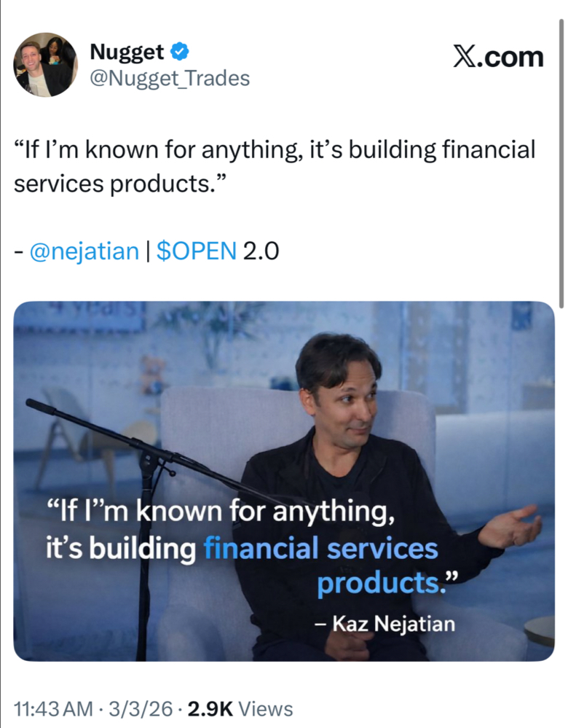The width and height of the screenshot is (568, 728).
Task: Open the interview image with seated man
Action: pyautogui.click(x=284, y=482)
